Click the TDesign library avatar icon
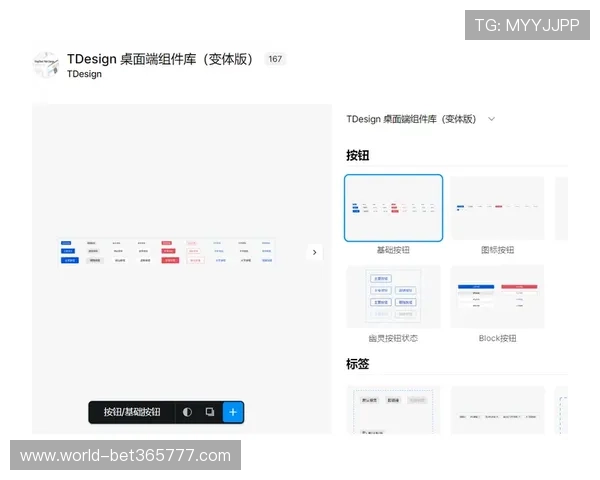This screenshot has width=600, height=480. 46,65
